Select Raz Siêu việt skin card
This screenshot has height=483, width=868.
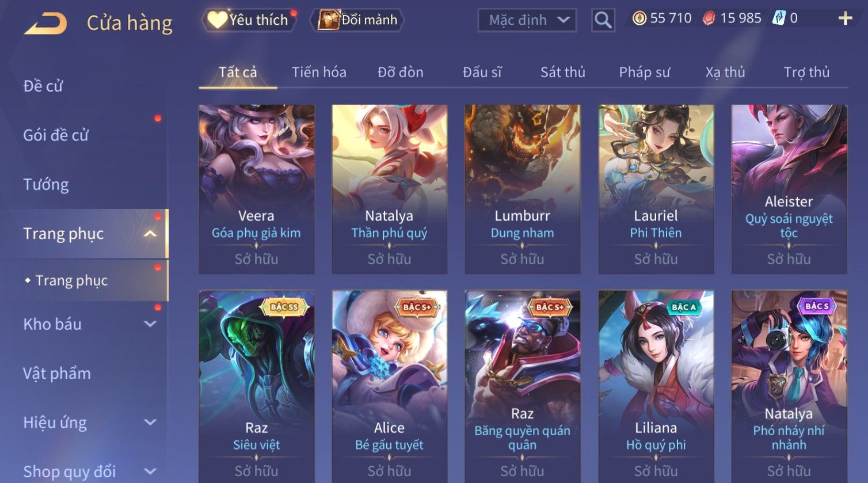[x=257, y=386]
